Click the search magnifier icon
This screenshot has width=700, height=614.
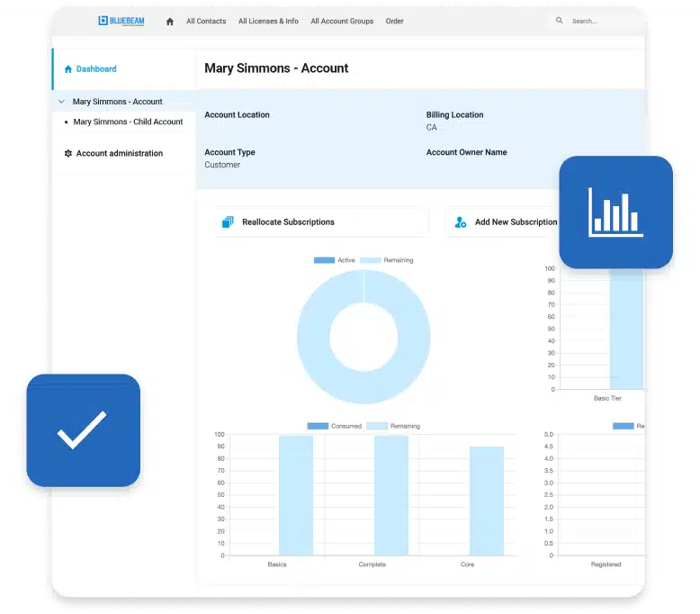tap(560, 21)
